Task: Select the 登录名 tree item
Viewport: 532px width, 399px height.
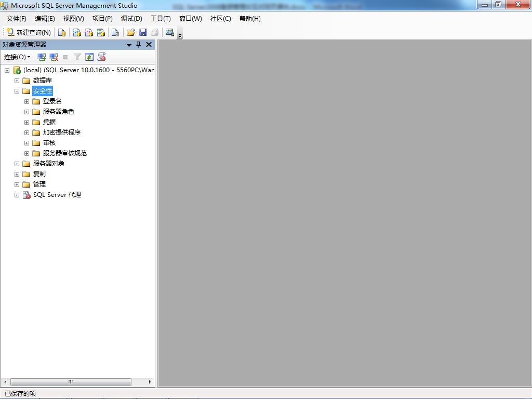Action: pos(52,101)
